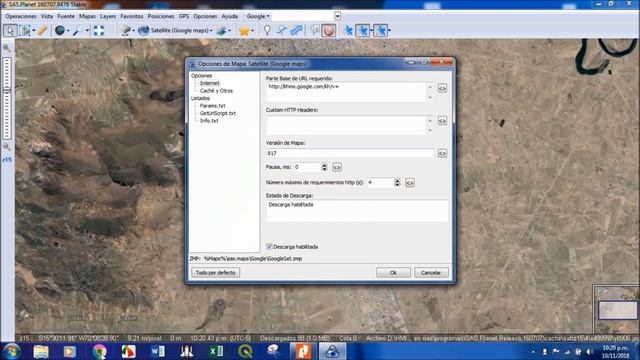Click Todo por defecto button
Viewport: 640px width, 360px height.
[x=216, y=272]
